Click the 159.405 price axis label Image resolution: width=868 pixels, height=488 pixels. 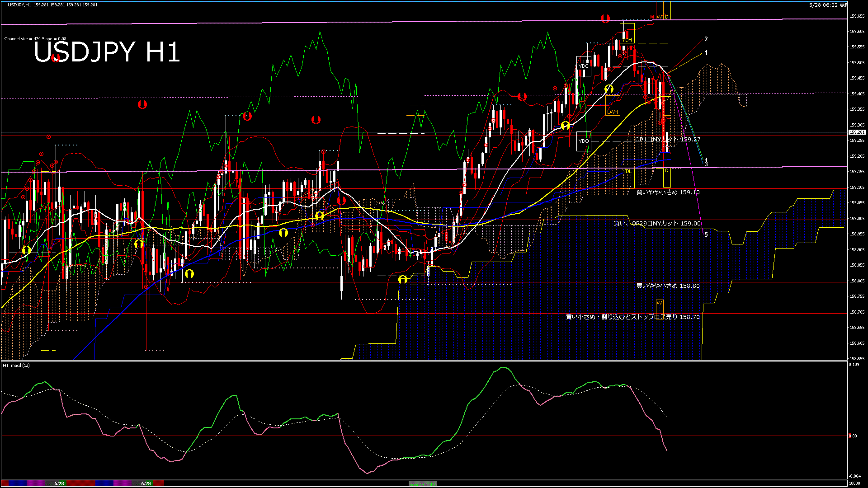pyautogui.click(x=857, y=94)
